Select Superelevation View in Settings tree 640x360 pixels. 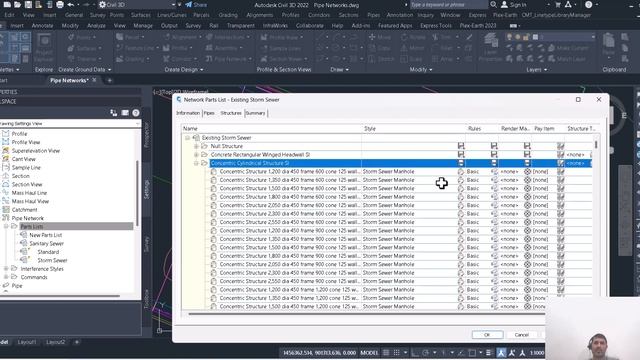tap(36, 151)
